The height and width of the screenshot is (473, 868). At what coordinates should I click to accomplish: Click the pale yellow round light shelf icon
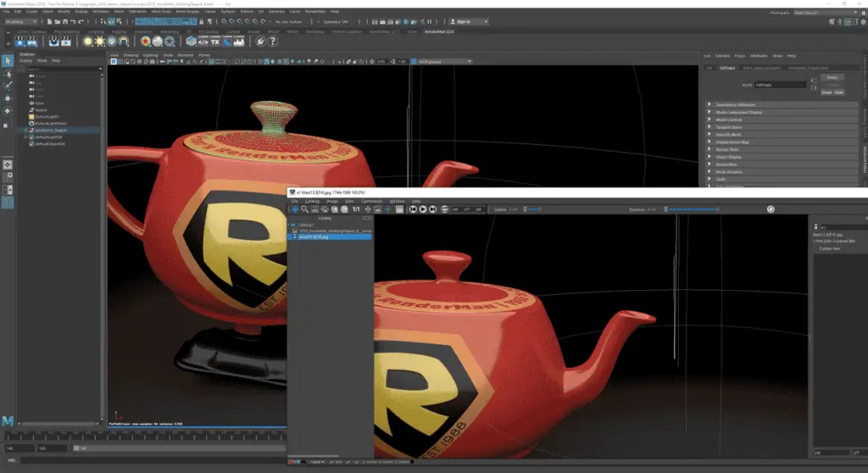pos(88,42)
